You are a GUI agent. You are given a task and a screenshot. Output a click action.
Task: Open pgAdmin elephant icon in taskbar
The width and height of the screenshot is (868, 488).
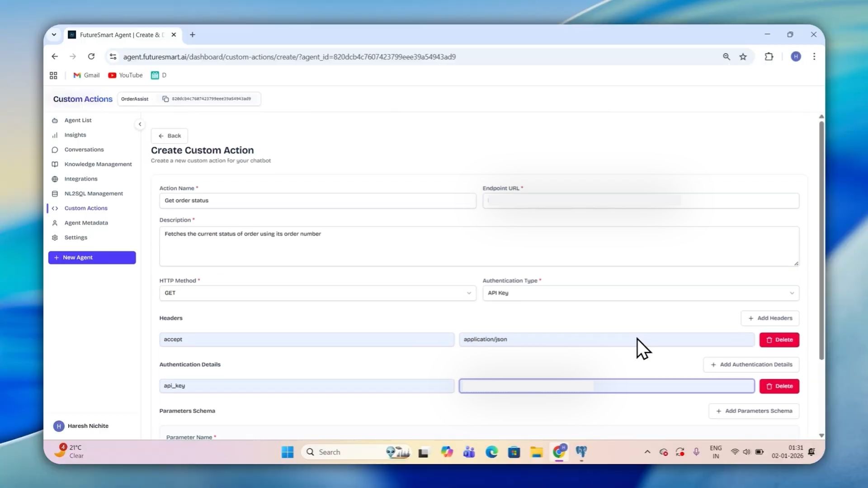(581, 452)
